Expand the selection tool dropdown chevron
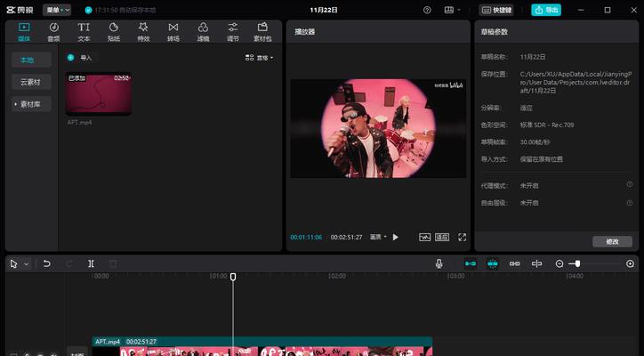Screen dimensions: 644x356 27,264
